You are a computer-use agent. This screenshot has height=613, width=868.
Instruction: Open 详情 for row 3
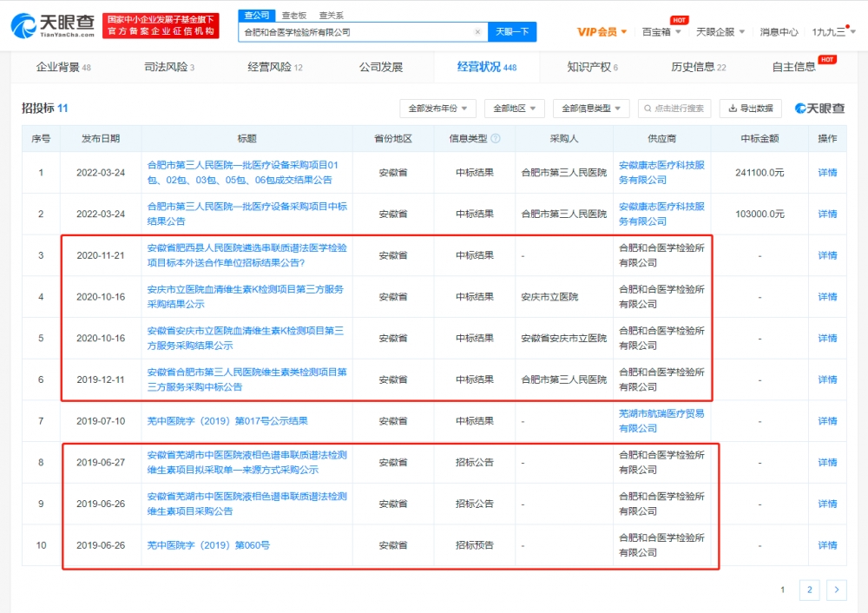pos(827,255)
